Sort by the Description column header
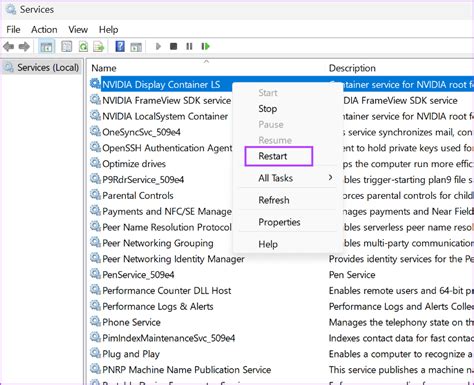Image resolution: width=474 pixels, height=385 pixels. (352, 68)
